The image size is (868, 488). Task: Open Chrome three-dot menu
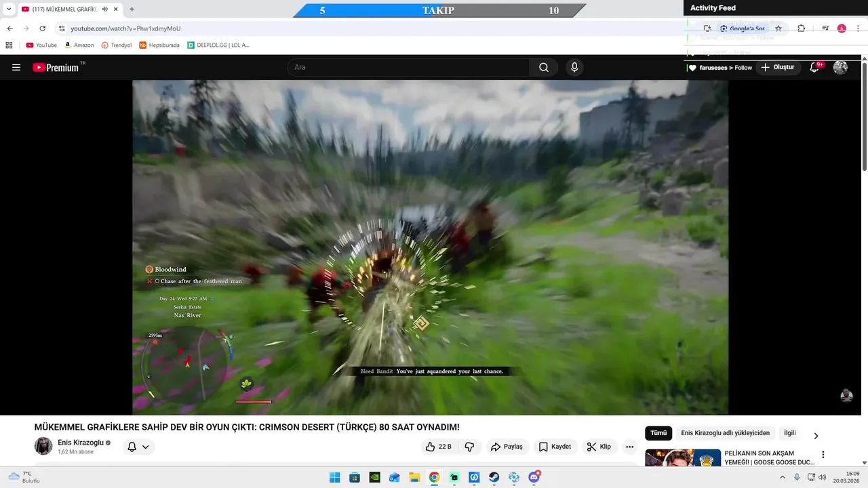pyautogui.click(x=858, y=28)
